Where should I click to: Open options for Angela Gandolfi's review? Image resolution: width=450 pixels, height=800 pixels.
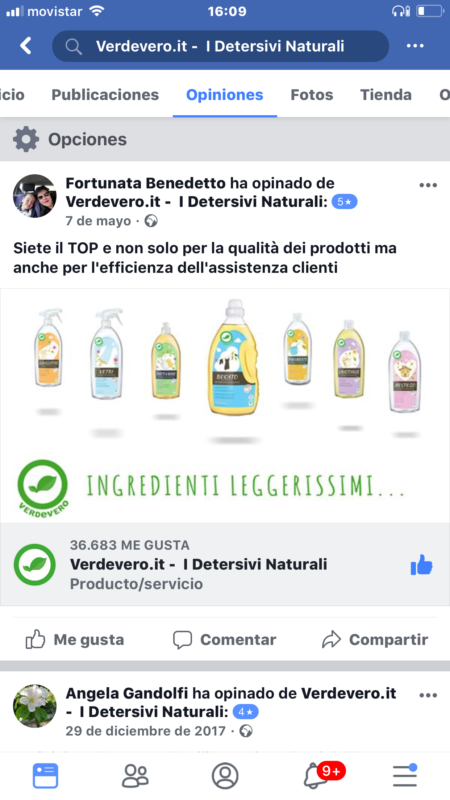pos(428,695)
